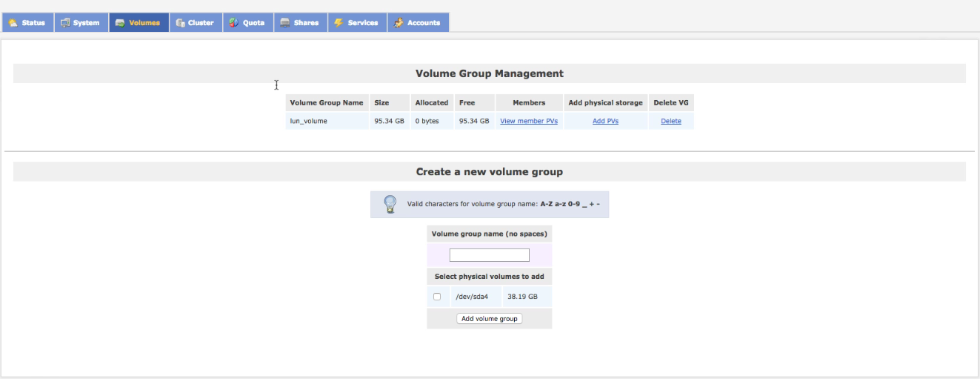Click View member PVs link for lun_volume
Screen dimensions: 980x379
[529, 121]
